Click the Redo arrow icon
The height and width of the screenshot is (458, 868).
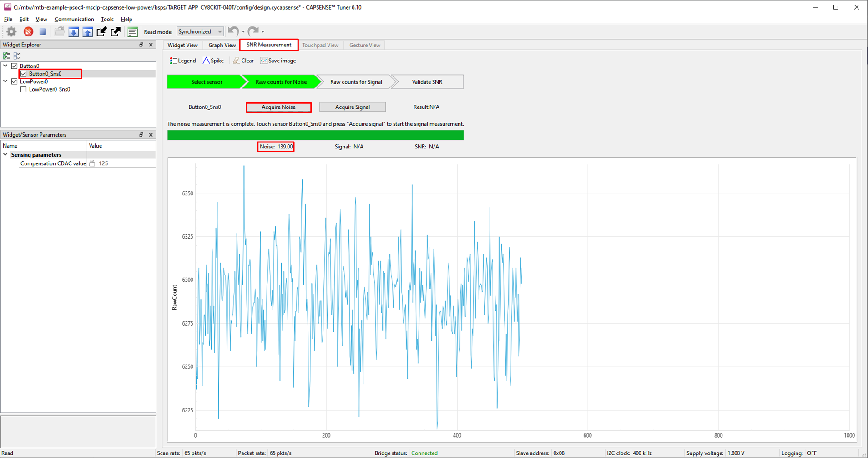(x=253, y=31)
